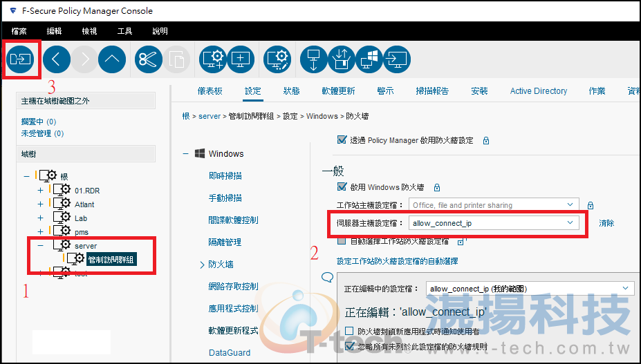The height and width of the screenshot is (364, 641).
Task: Click the 未受管理 (0) link
Action: click(42, 133)
